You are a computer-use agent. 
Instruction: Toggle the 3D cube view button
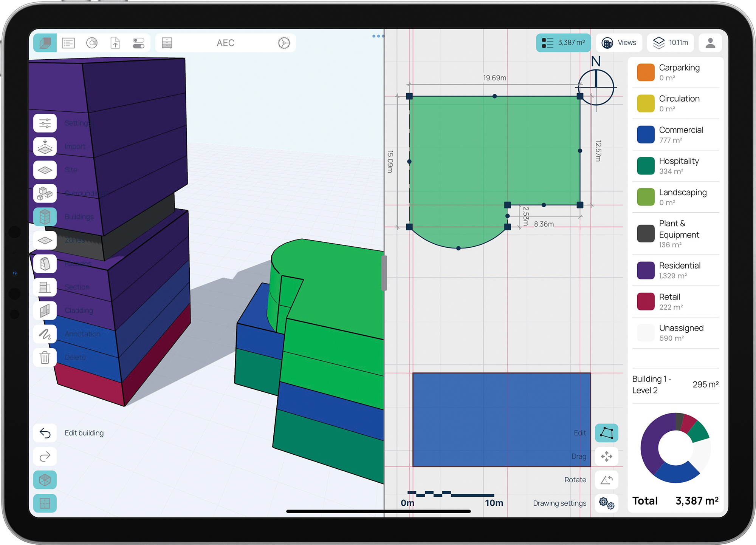tap(45, 480)
